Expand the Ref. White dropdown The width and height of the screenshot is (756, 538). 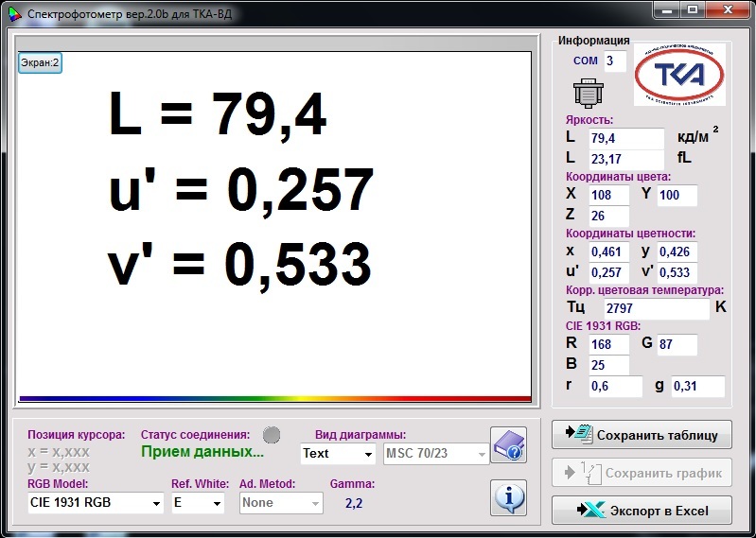click(197, 503)
